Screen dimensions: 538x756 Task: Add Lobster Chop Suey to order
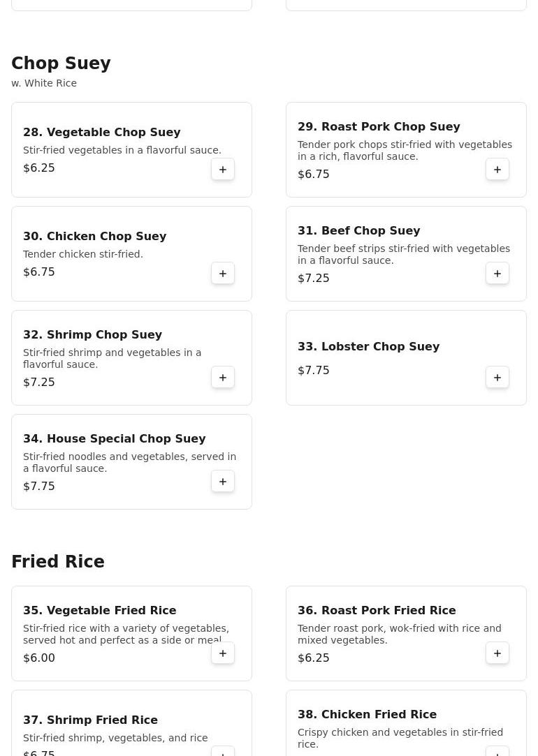click(x=497, y=378)
